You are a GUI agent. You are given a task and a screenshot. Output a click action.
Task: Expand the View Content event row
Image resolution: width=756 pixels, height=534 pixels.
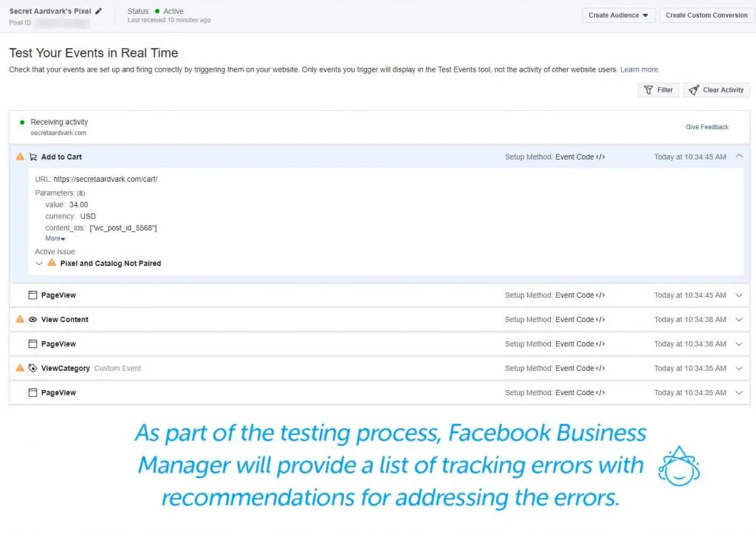[739, 319]
